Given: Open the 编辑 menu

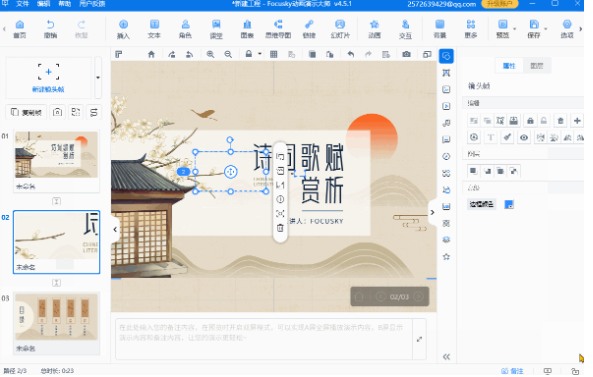Looking at the screenshot, I should click(x=43, y=4).
